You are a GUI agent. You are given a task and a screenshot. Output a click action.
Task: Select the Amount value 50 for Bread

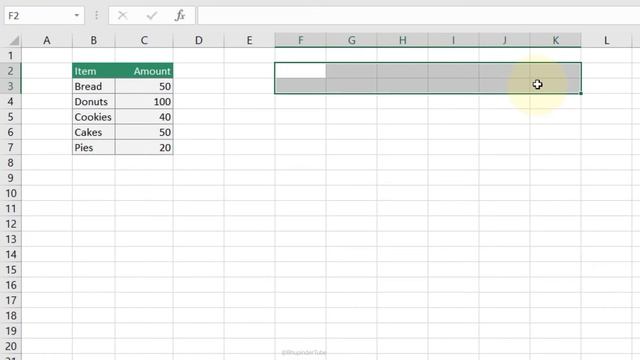point(144,86)
